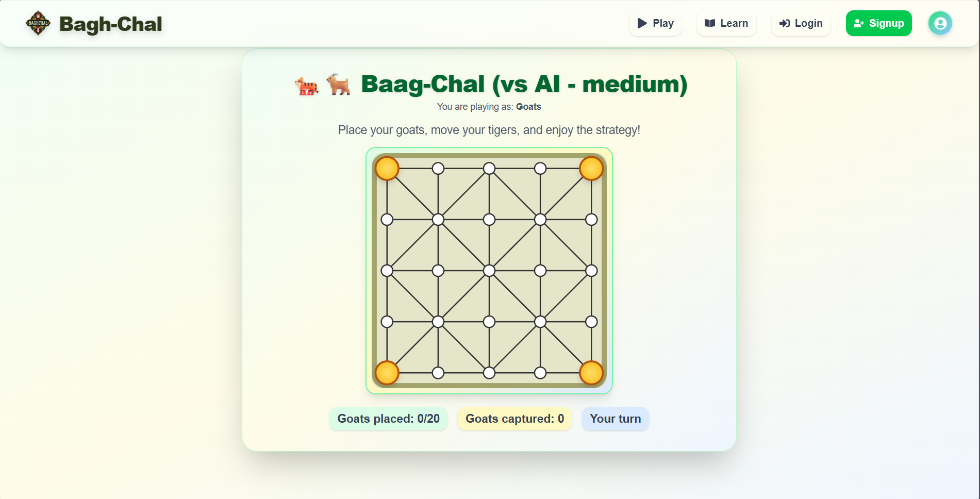Open the Learn menu item
The height and width of the screenshot is (499, 980).
click(726, 23)
